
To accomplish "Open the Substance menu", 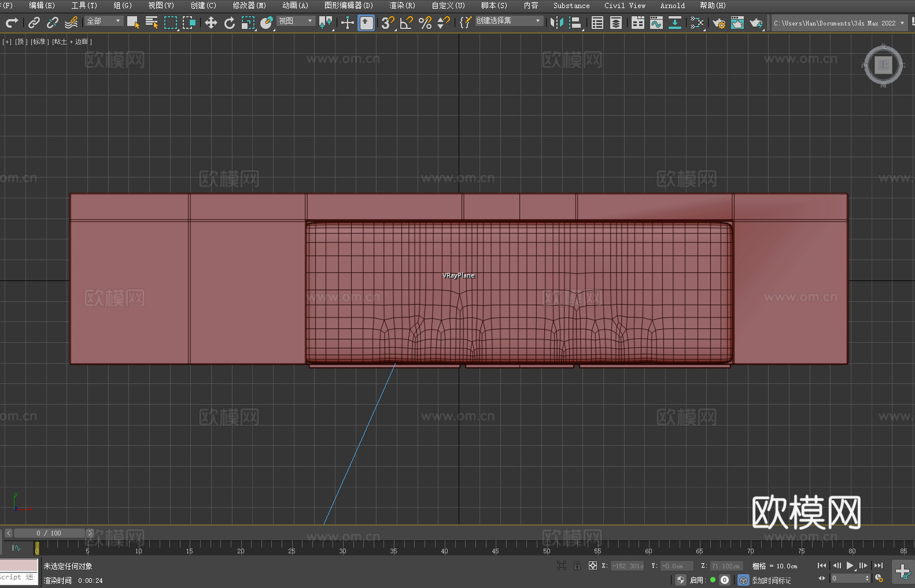I will (x=571, y=5).
